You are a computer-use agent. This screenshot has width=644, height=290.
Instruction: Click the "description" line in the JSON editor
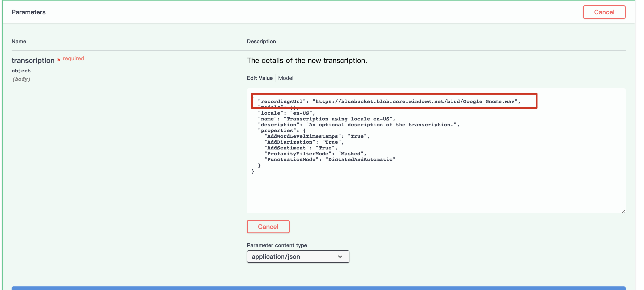click(359, 125)
